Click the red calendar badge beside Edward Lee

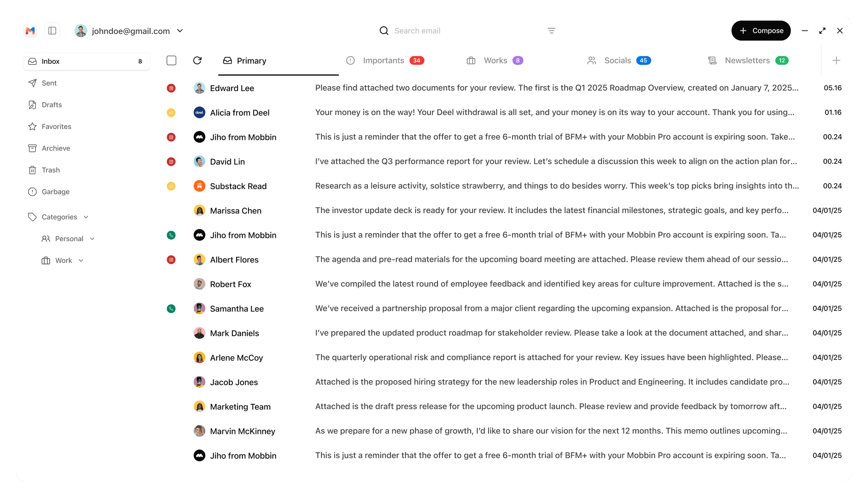coord(171,88)
